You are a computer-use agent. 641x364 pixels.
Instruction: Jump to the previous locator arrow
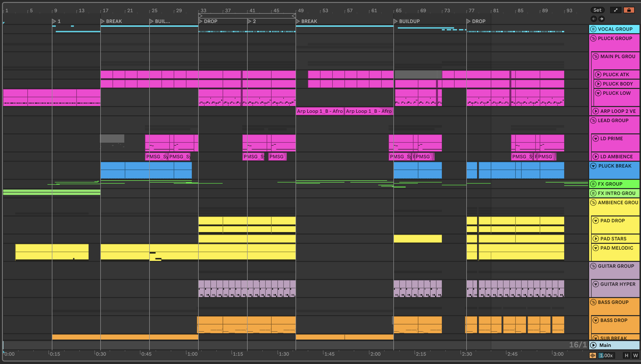click(x=594, y=19)
